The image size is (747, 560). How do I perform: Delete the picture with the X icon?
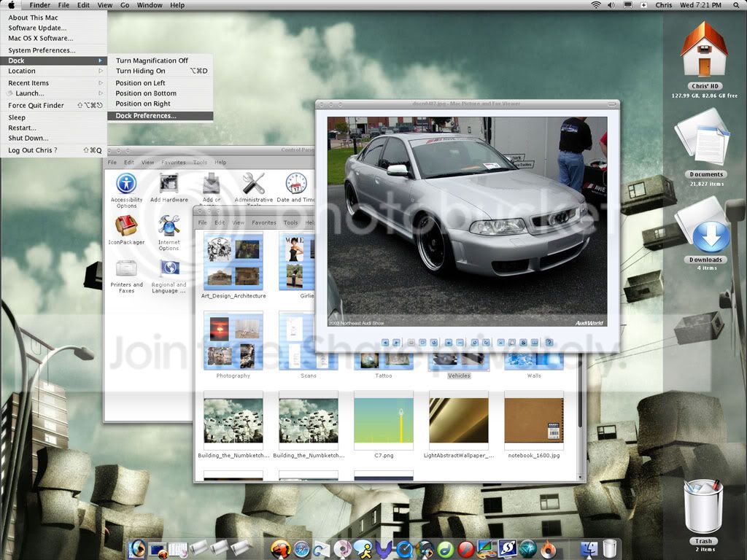point(500,343)
